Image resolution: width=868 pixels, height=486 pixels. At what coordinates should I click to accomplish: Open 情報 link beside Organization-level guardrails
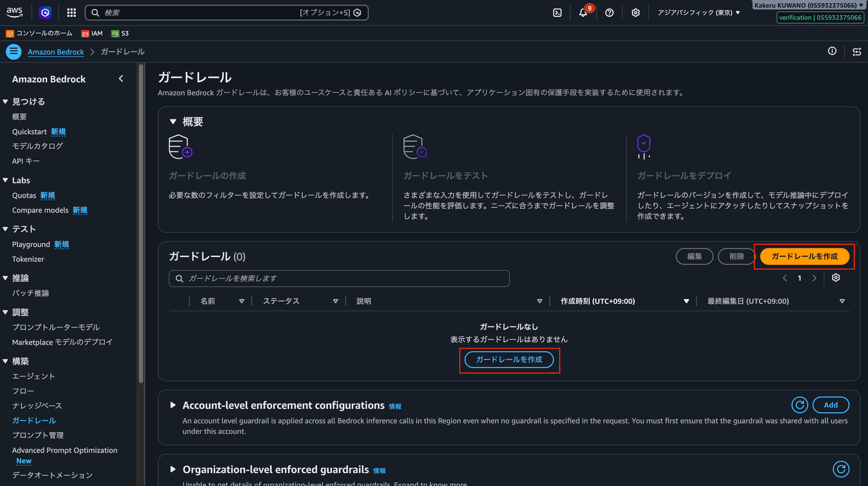(379, 471)
